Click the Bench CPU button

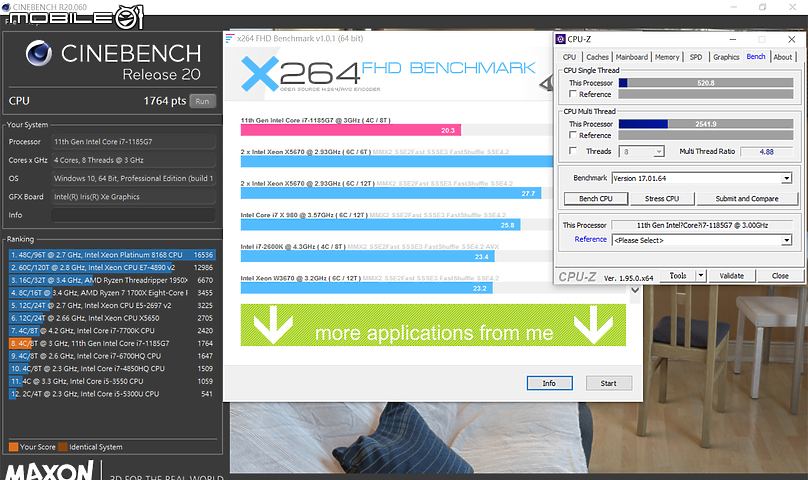596,198
